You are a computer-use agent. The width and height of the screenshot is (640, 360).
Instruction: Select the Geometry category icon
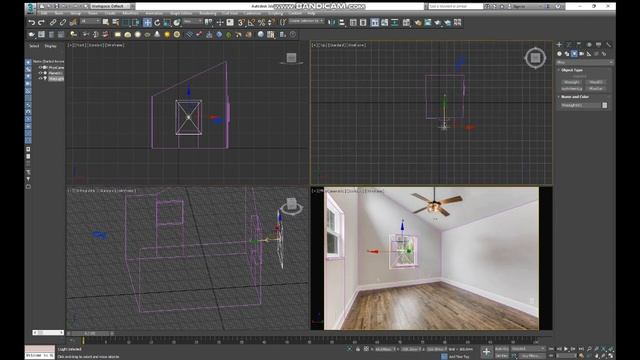point(559,53)
